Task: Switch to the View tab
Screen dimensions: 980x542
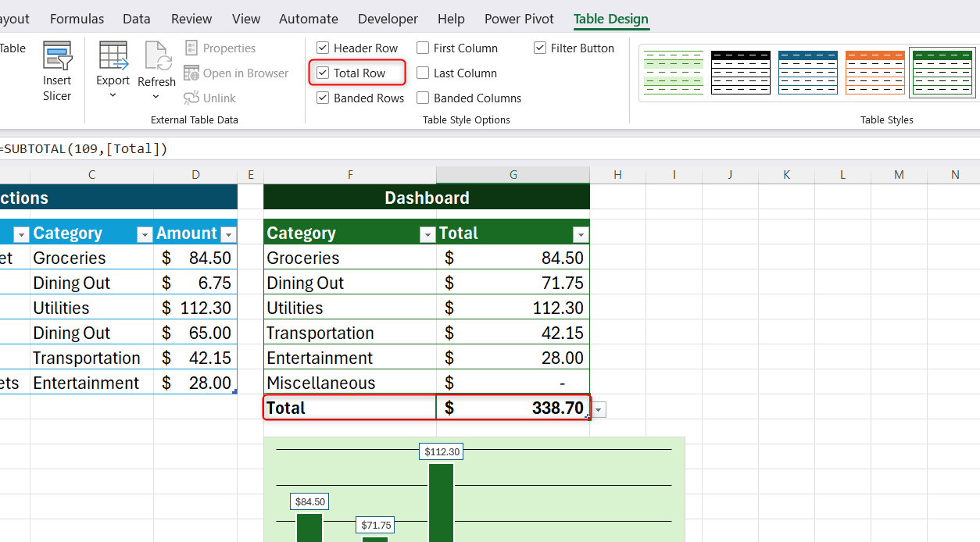Action: [x=246, y=19]
